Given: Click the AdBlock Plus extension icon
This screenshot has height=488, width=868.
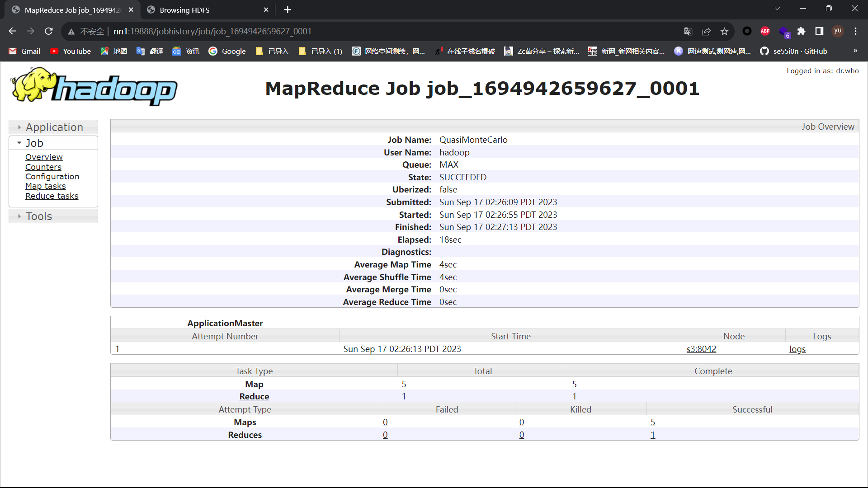Looking at the screenshot, I should [765, 31].
